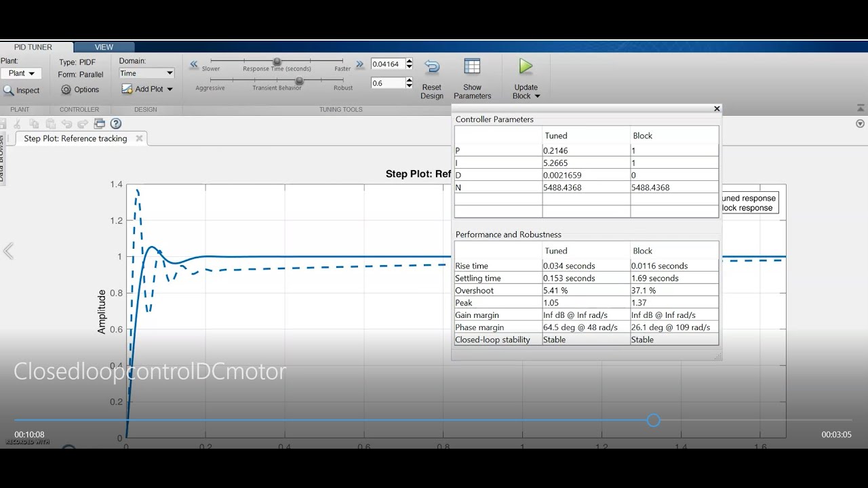Increment the response time spinner
This screenshot has height=488, width=868.
pyautogui.click(x=409, y=61)
